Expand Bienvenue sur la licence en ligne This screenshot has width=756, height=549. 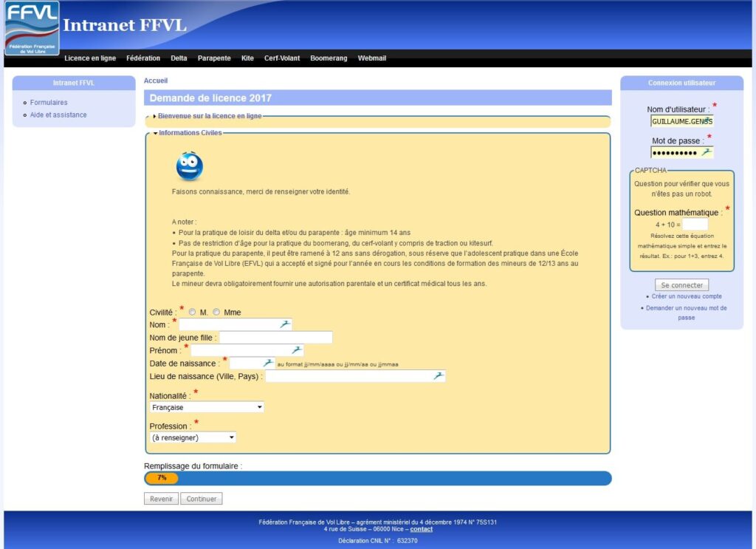[210, 116]
